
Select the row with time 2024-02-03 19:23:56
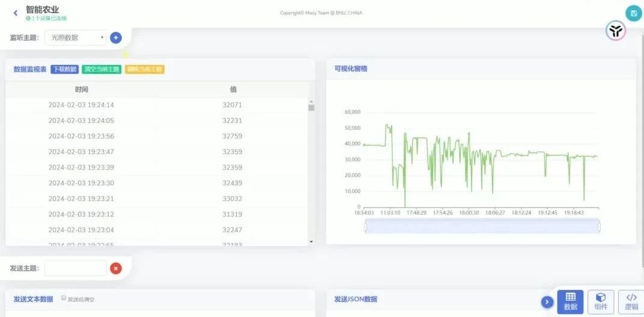point(157,136)
